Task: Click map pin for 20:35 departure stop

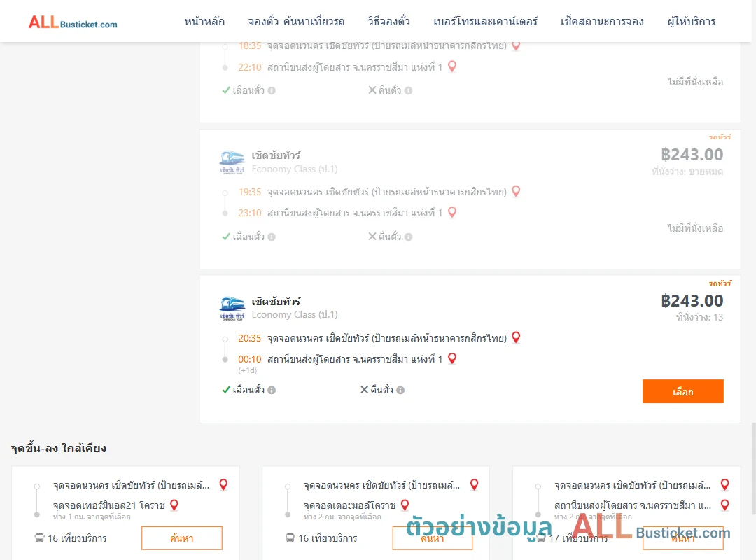Action: pos(516,337)
